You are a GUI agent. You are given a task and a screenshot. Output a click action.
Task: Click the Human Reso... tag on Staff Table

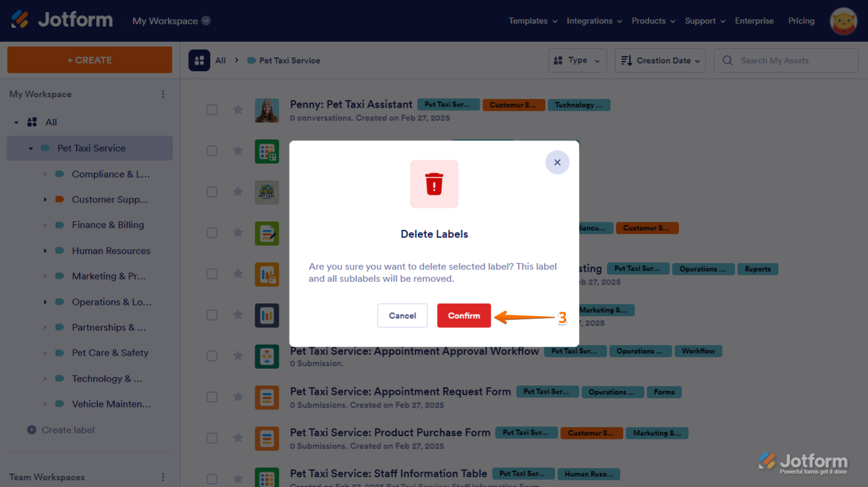589,474
